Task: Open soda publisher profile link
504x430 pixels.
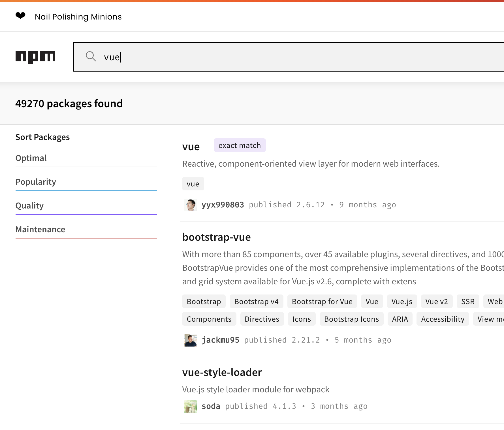Action: click(x=211, y=406)
